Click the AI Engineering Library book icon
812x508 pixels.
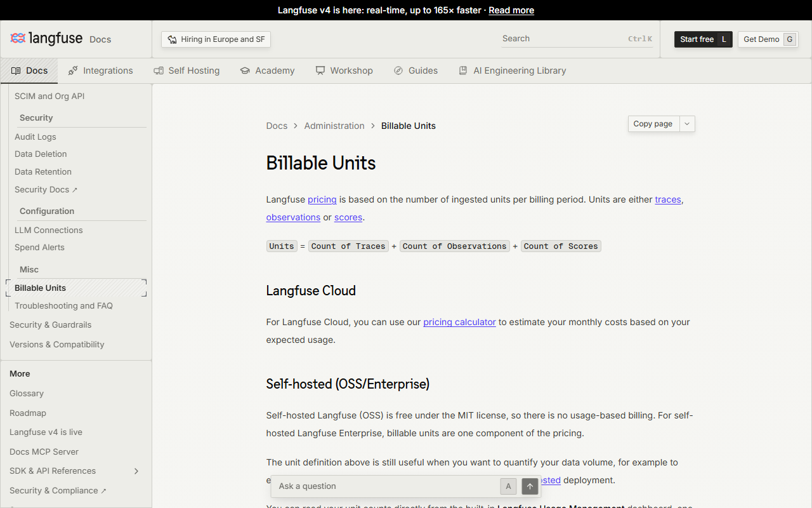pos(463,70)
